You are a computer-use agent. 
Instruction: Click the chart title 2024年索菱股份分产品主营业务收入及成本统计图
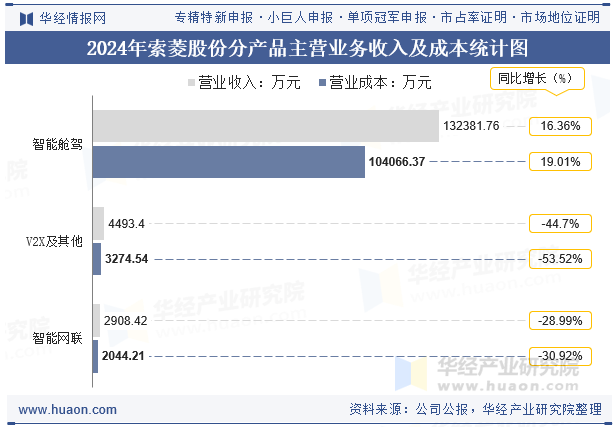(307, 48)
